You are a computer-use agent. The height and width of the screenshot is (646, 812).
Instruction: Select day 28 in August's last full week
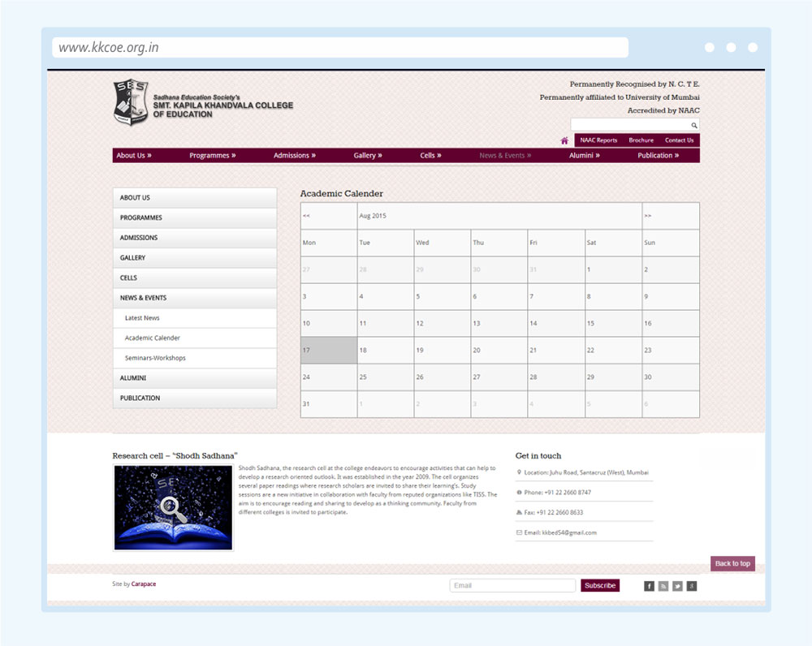[x=556, y=377]
